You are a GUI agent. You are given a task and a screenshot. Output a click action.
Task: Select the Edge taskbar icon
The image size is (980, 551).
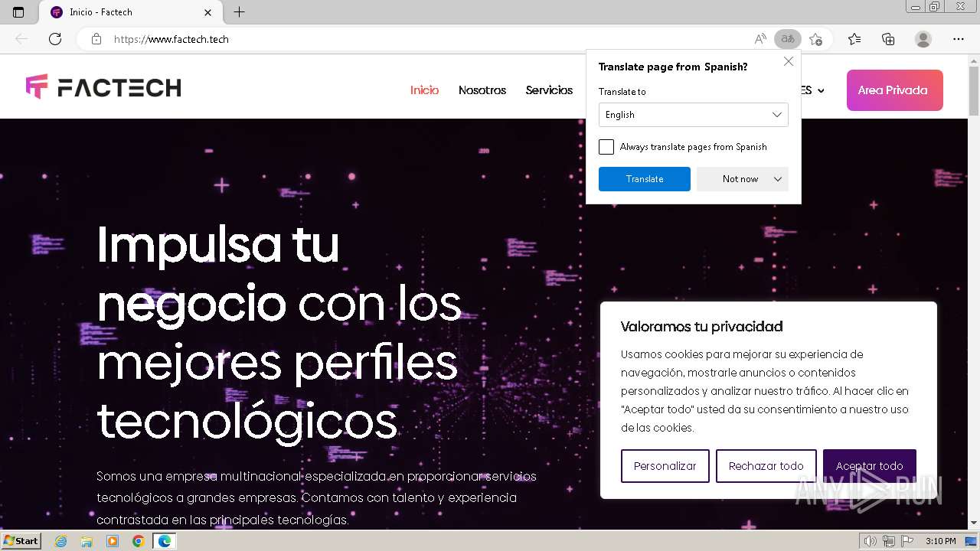coord(165,541)
